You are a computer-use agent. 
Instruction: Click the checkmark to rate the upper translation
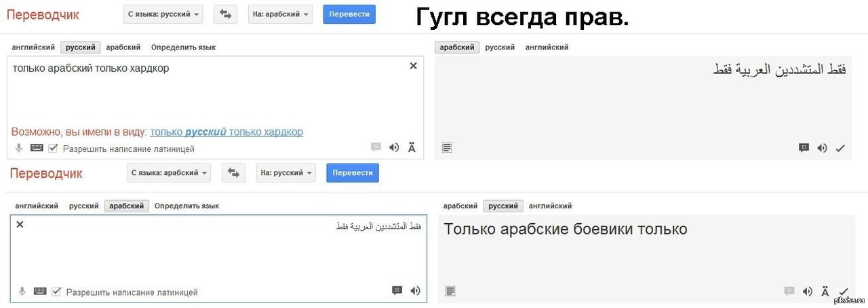pos(840,148)
